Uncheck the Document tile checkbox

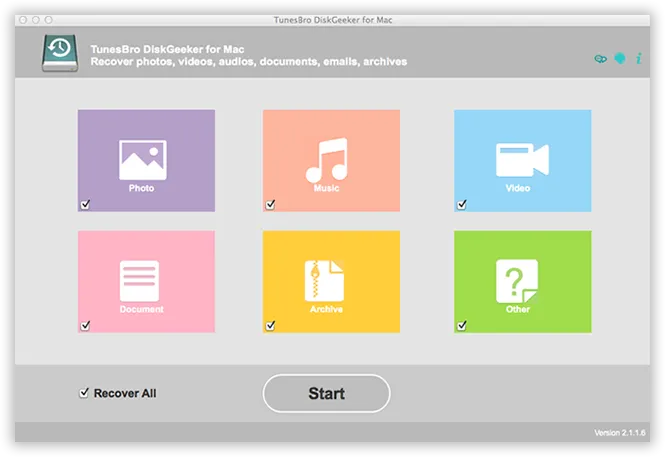84,325
